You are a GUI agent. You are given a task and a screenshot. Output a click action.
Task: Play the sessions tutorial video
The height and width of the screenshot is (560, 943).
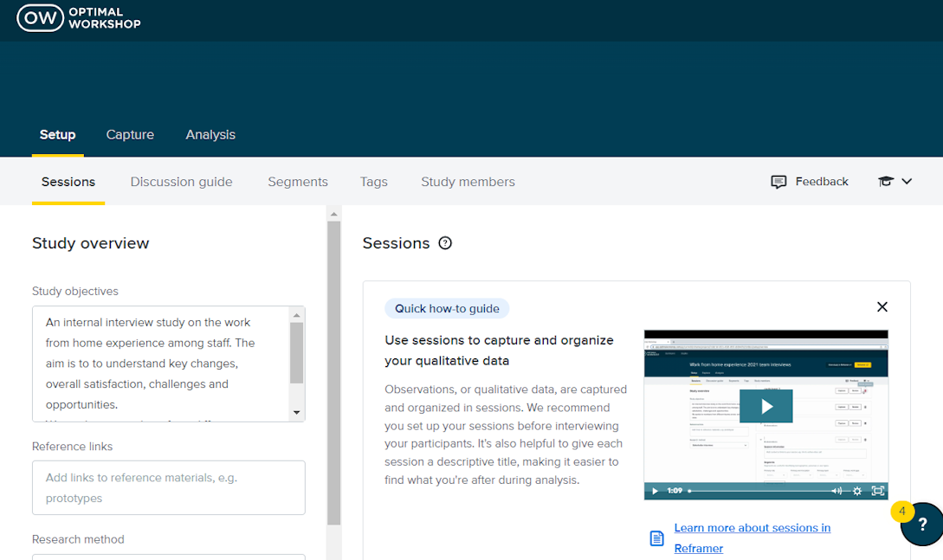(765, 405)
